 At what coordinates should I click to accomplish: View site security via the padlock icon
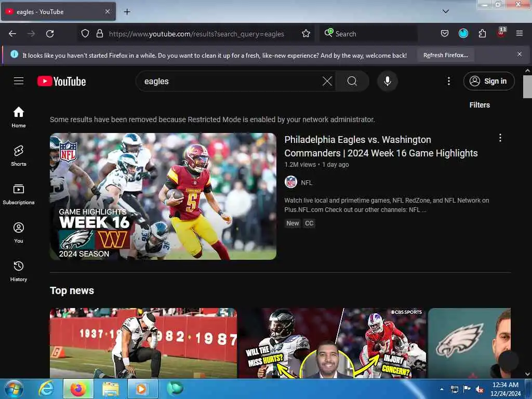click(x=99, y=34)
